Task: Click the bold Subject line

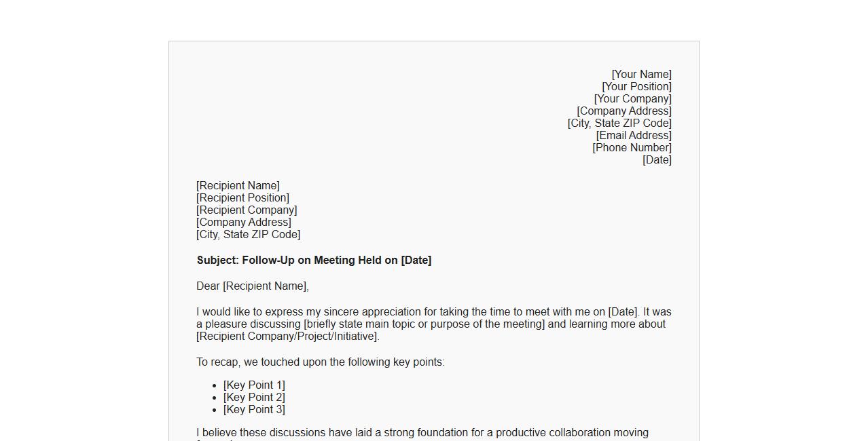Action: click(x=314, y=261)
